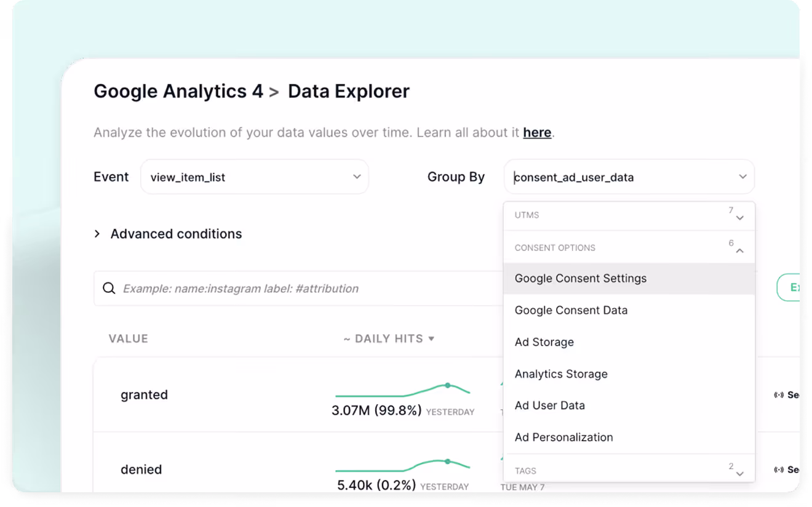Sort by Daily Hits column header
This screenshot has width=812, height=507.
click(x=389, y=338)
